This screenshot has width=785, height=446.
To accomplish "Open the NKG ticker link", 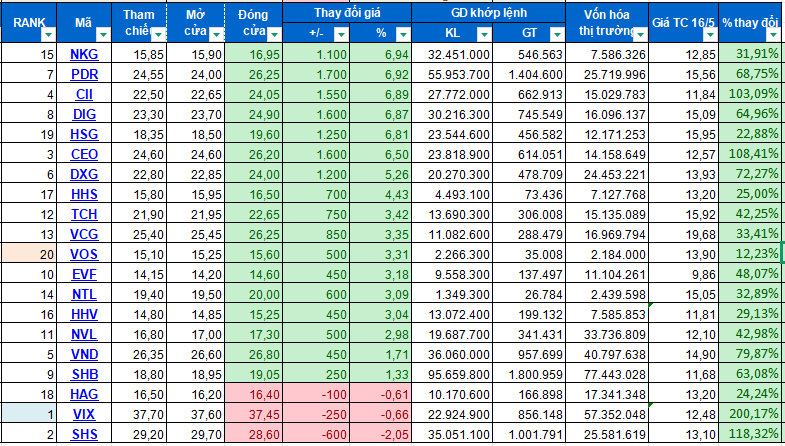I will pyautogui.click(x=84, y=54).
